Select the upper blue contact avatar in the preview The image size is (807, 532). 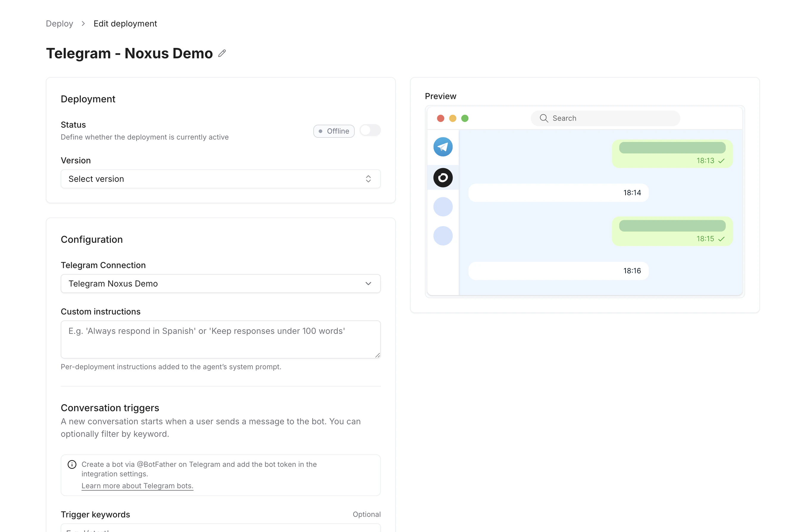443,206
